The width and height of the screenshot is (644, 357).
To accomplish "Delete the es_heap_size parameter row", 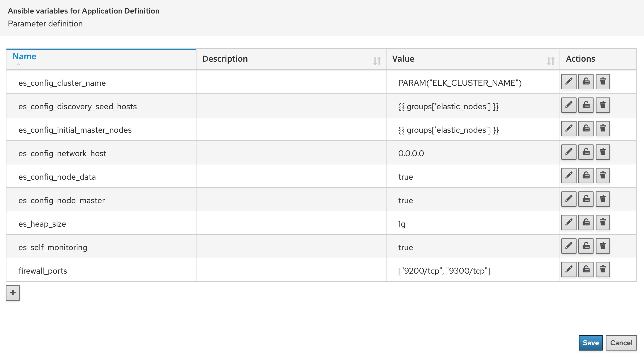I will pyautogui.click(x=603, y=223).
